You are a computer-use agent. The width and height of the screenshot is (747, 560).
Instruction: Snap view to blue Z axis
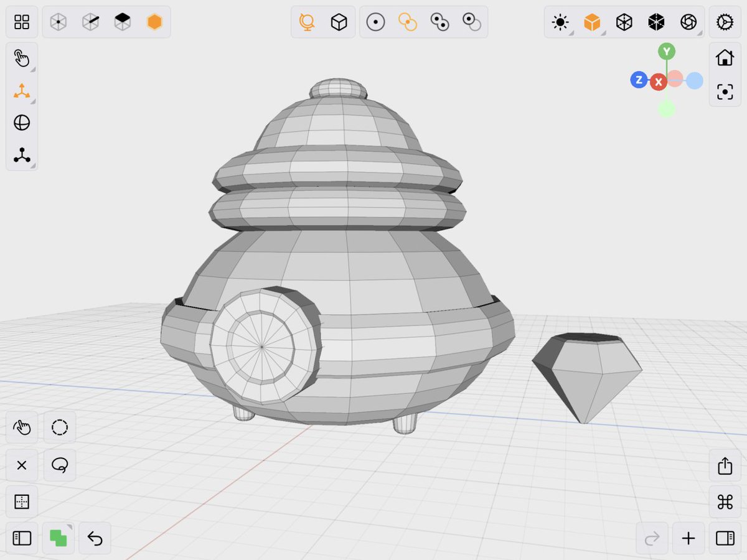(639, 80)
